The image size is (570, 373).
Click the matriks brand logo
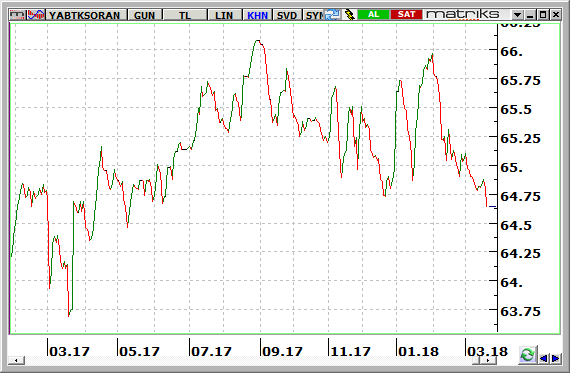(463, 14)
